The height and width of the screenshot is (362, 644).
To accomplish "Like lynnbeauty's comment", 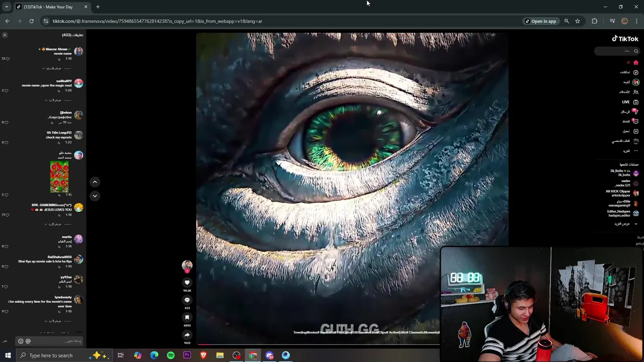I will pyautogui.click(x=7, y=311).
